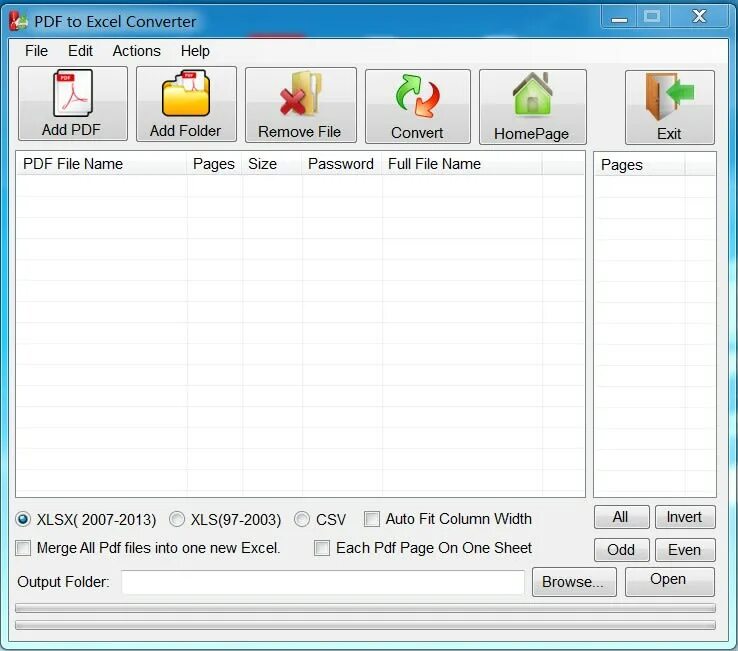
Task: Select Odd pages button
Action: pyautogui.click(x=621, y=550)
